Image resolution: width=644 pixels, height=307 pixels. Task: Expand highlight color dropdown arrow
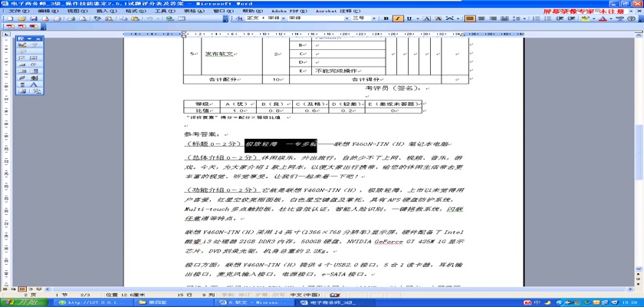(x=594, y=19)
